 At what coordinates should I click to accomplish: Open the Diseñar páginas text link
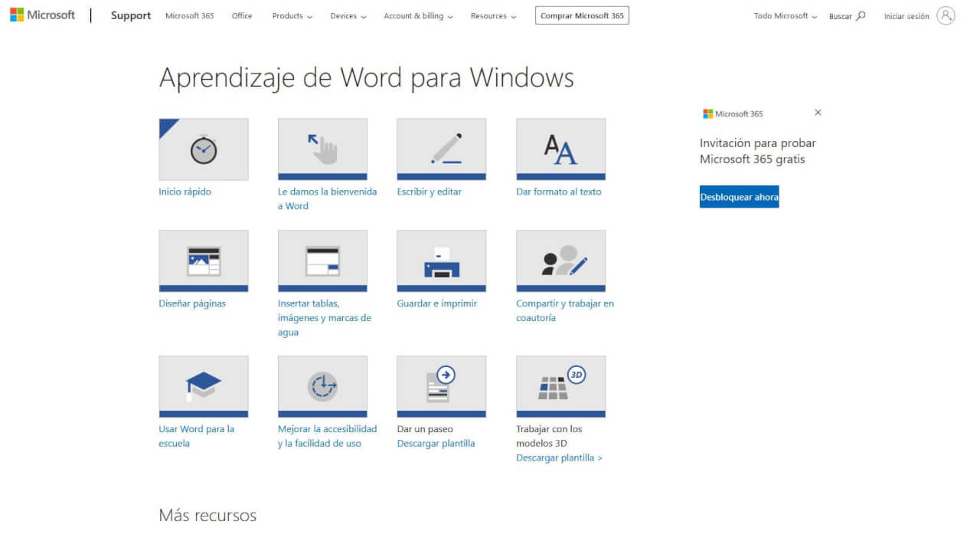coord(192,303)
